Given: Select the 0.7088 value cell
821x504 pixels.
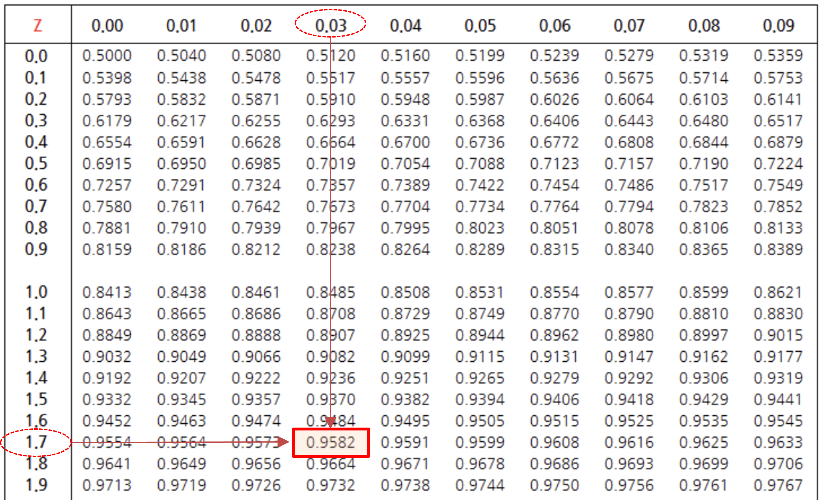Looking at the screenshot, I should pos(480,164).
